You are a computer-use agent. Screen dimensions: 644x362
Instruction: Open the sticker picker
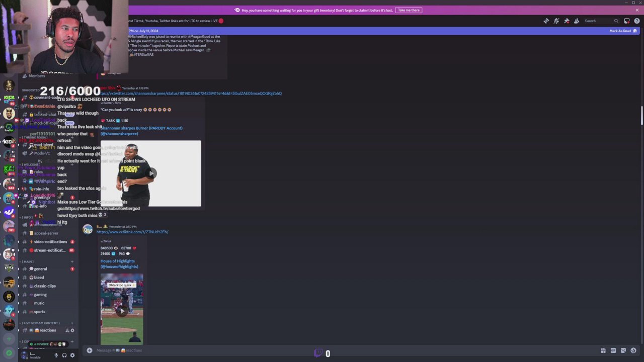tap(623, 350)
